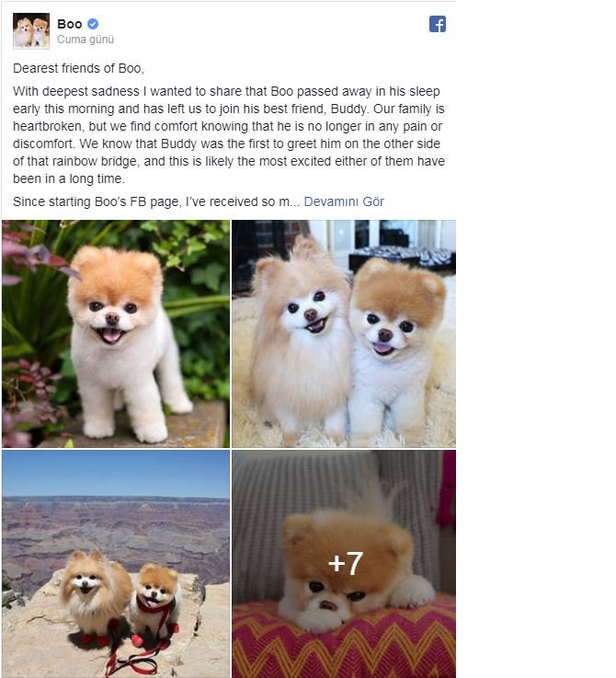Click long-haired Buddy in the rug photo
This screenshot has width=616, height=678.
[301, 341]
